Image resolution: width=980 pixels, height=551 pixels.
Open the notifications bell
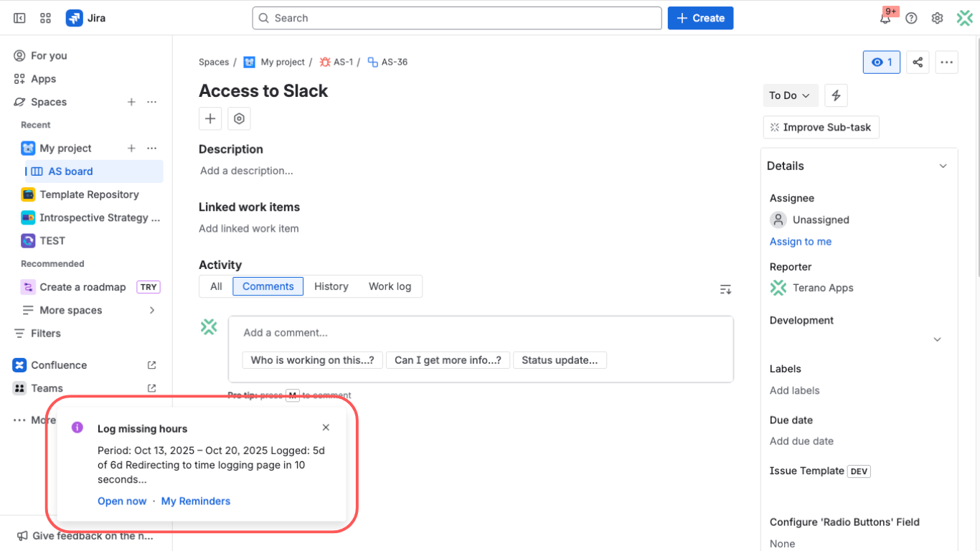pos(885,18)
